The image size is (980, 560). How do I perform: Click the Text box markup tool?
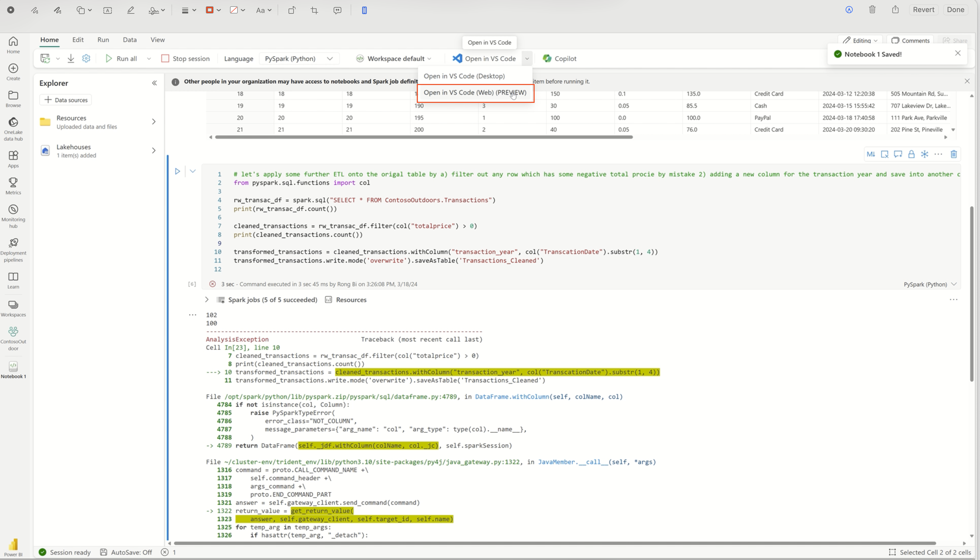(108, 10)
